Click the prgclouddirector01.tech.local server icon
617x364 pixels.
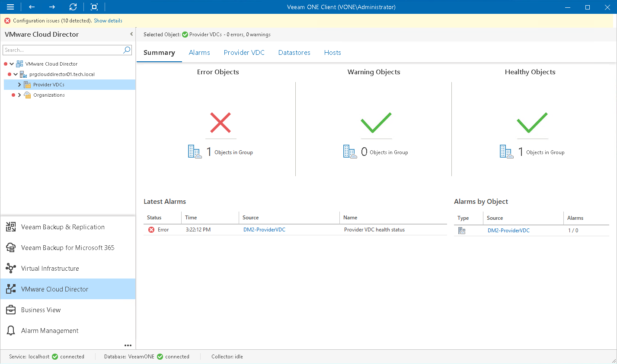[x=23, y=74]
